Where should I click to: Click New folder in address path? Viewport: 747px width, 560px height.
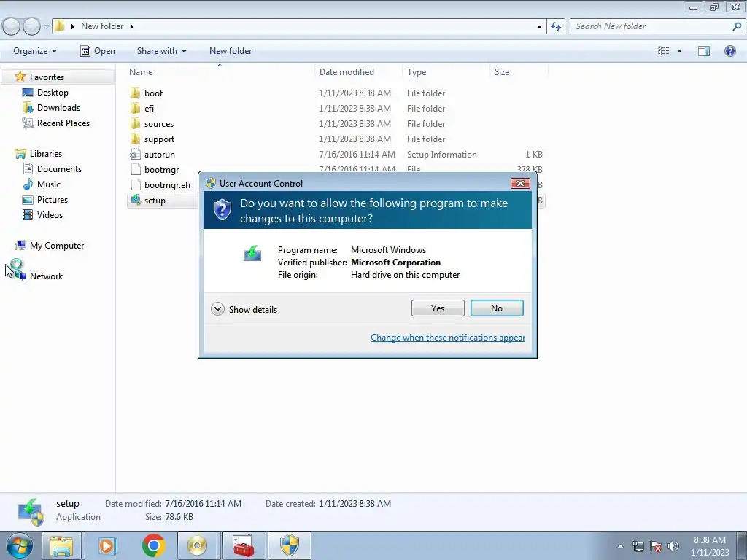pos(102,26)
